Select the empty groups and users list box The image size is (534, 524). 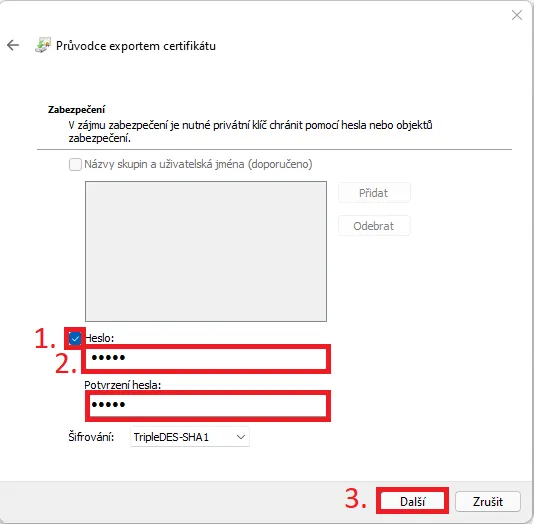[x=206, y=251]
